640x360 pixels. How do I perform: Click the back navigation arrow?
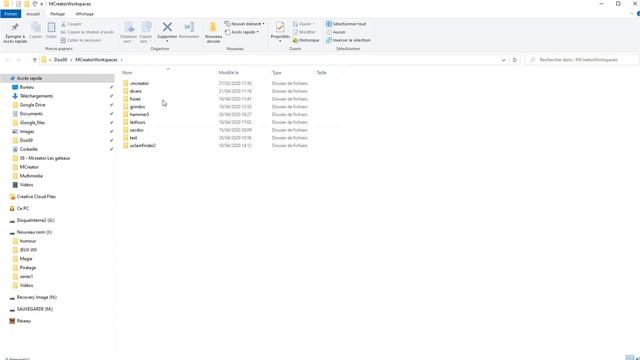(x=7, y=60)
